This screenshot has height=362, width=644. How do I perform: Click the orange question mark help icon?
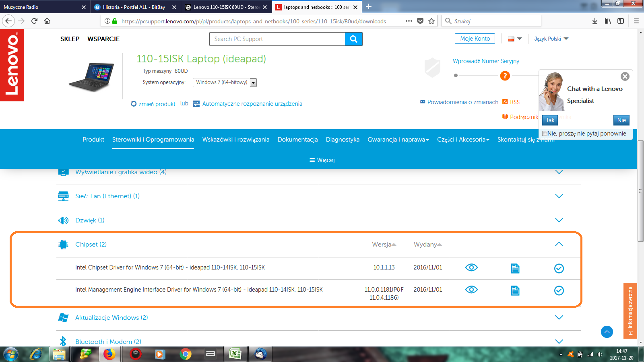click(505, 76)
